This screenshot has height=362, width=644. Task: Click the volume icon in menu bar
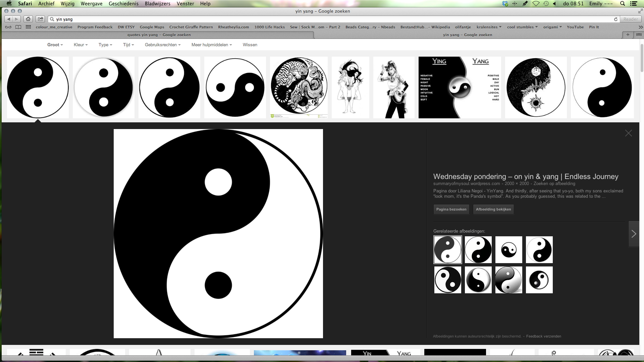(x=555, y=4)
